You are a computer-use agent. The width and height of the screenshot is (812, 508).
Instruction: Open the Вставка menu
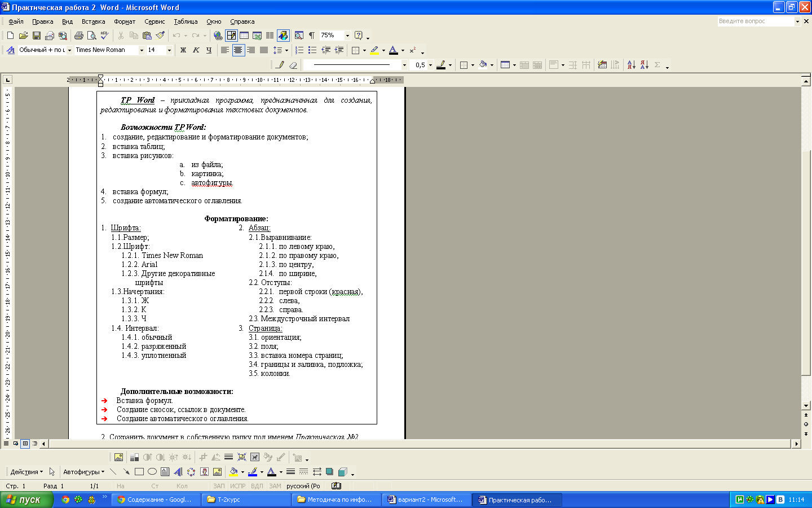coord(93,21)
